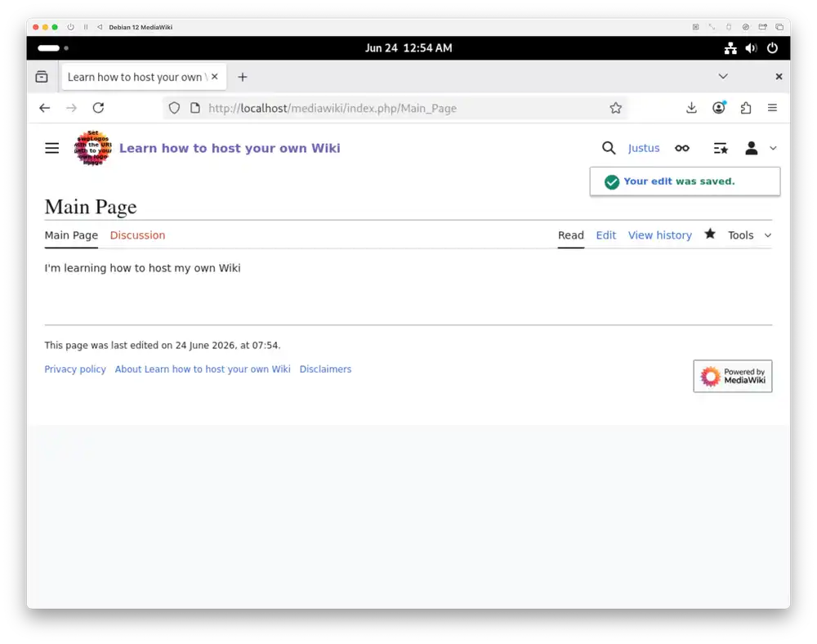The image size is (817, 644).
Task: Switch to the Read view
Action: [570, 235]
